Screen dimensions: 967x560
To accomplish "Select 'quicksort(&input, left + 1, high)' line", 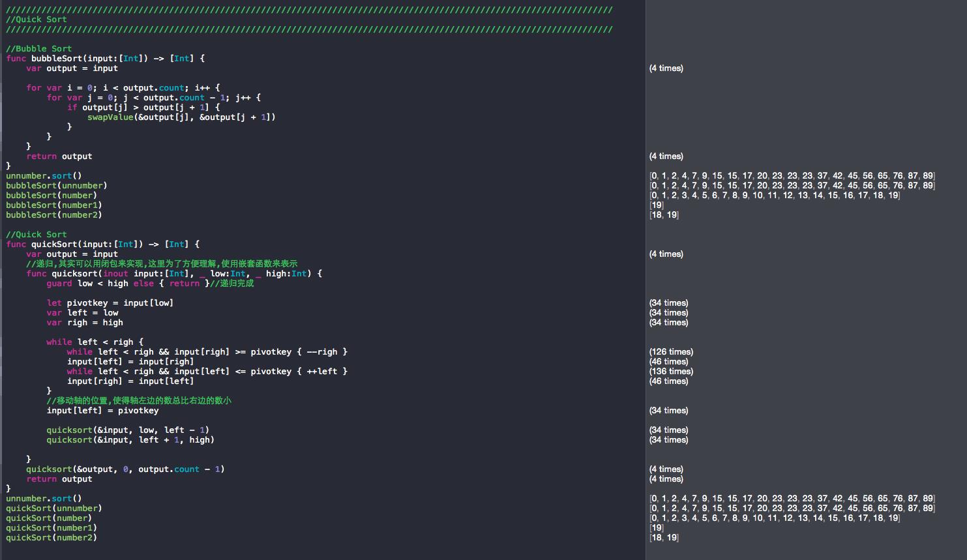I will 130,440.
